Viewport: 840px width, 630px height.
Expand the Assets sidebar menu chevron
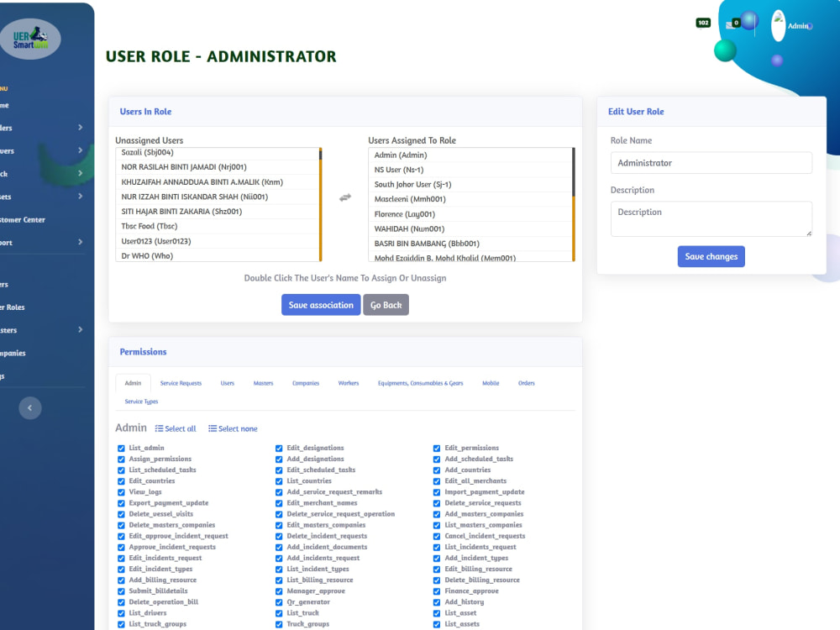(80, 196)
